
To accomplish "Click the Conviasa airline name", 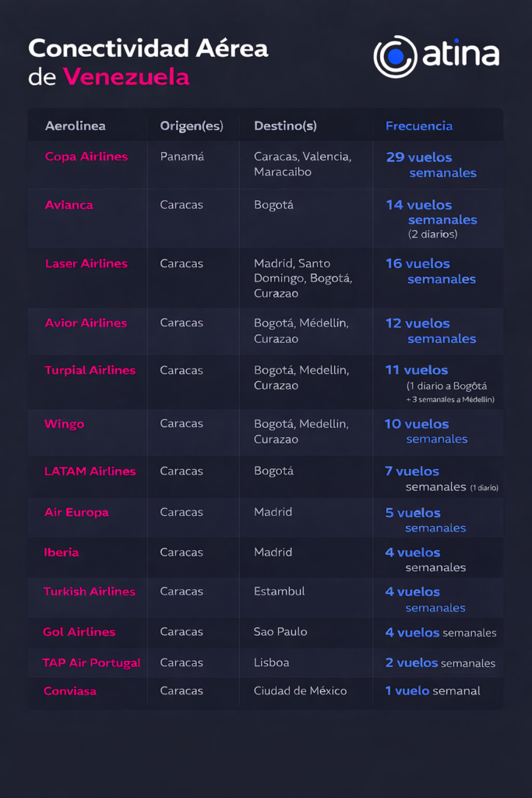I will (x=70, y=691).
